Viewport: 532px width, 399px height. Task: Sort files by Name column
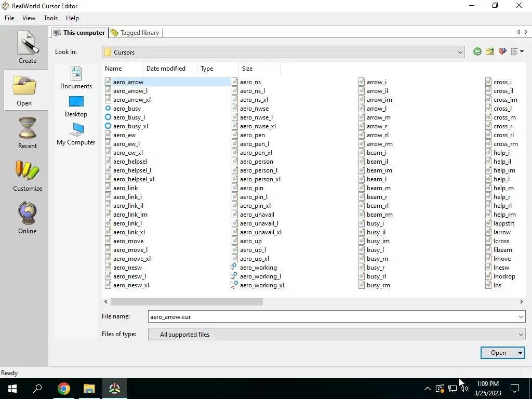123,68
